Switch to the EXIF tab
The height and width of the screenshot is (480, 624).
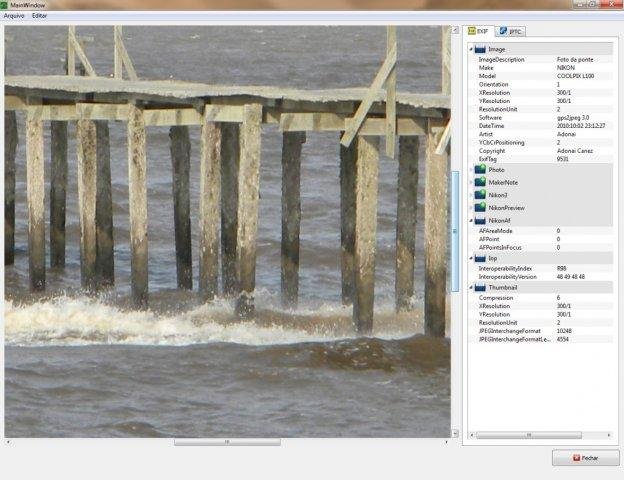478,31
